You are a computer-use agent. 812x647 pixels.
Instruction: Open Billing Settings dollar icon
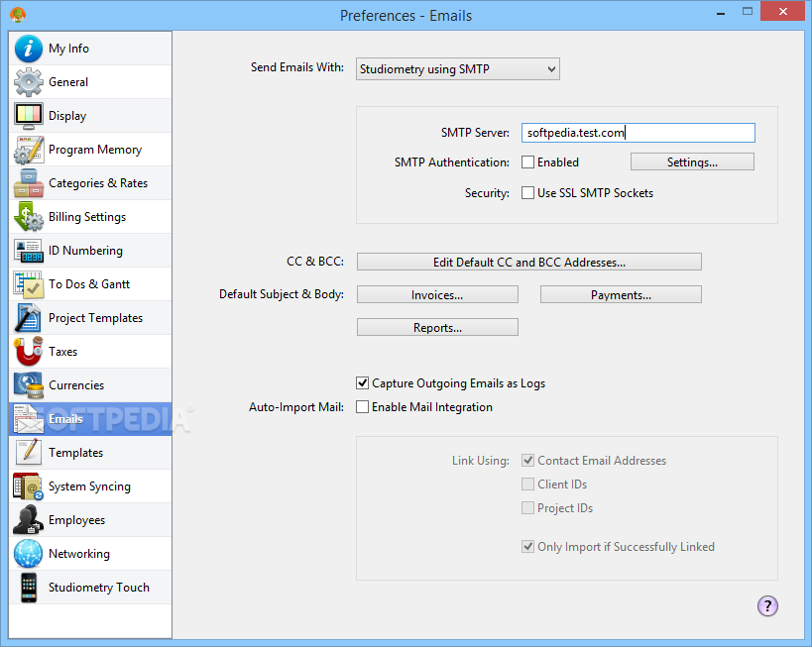coord(29,217)
